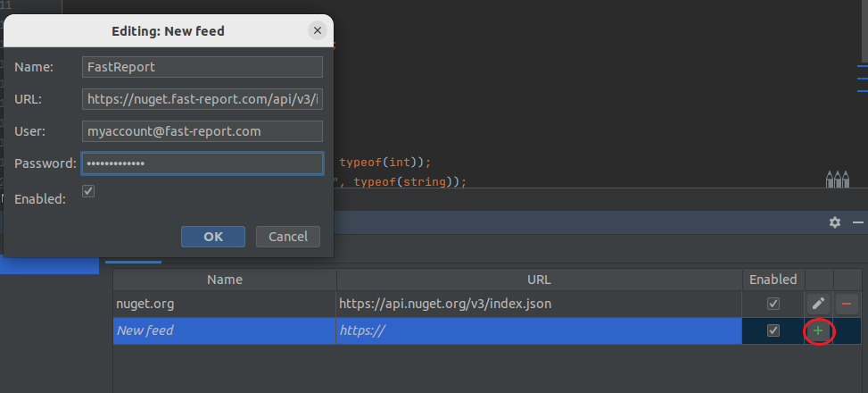Open the tool window gear settings

click(835, 222)
